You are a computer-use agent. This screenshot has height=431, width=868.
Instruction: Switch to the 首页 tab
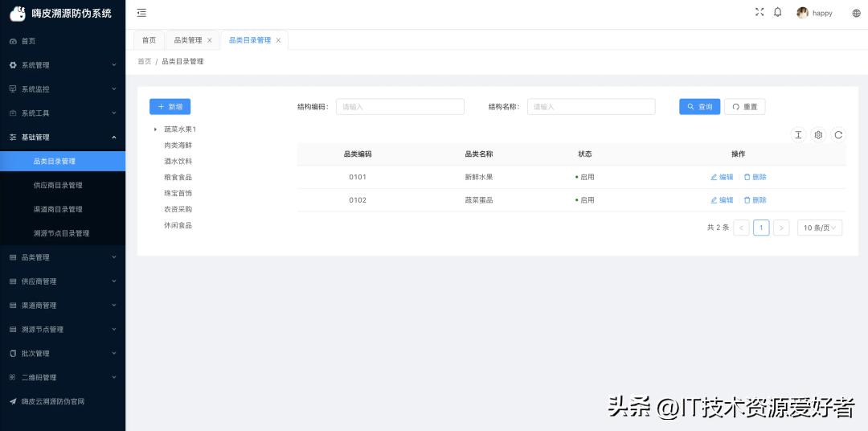pyautogui.click(x=149, y=40)
